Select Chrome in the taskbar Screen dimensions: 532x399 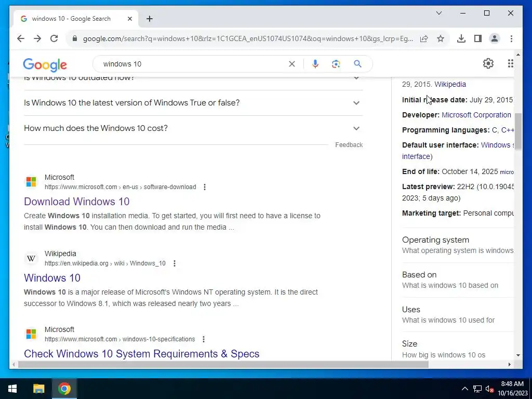[x=64, y=389]
